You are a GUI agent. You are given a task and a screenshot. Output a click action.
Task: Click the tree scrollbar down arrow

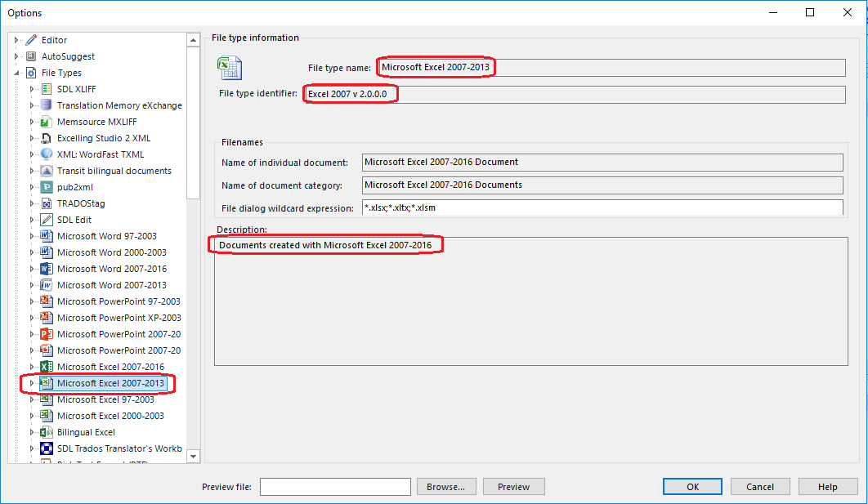[x=193, y=457]
